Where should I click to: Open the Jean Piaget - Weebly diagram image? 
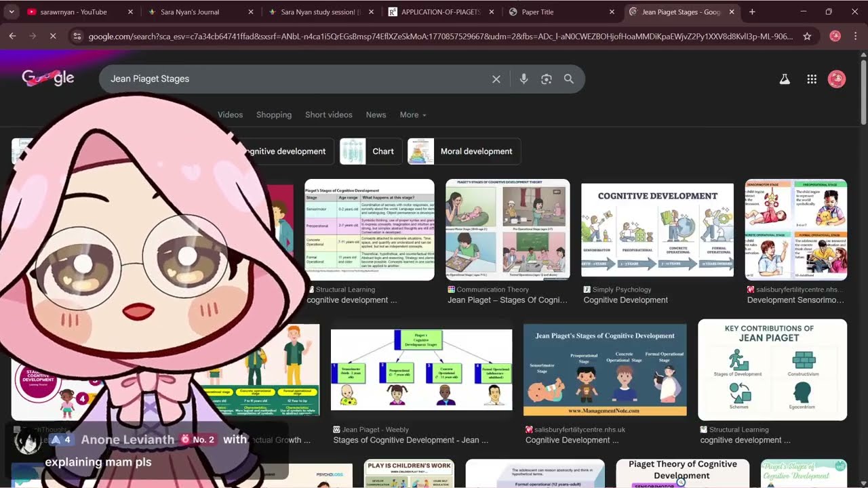421,370
